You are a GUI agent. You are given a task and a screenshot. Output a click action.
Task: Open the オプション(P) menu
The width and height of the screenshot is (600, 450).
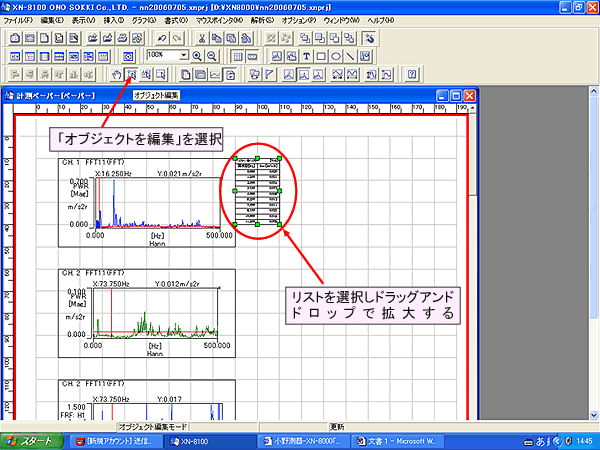coord(299,20)
